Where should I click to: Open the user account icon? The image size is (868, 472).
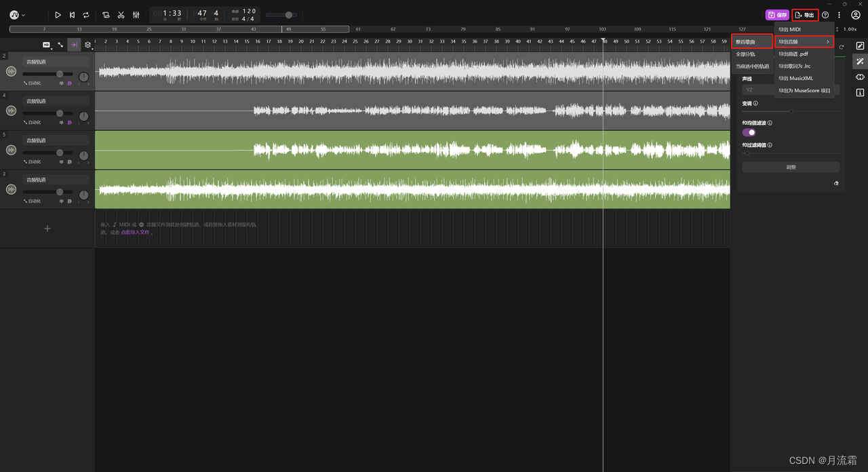856,15
